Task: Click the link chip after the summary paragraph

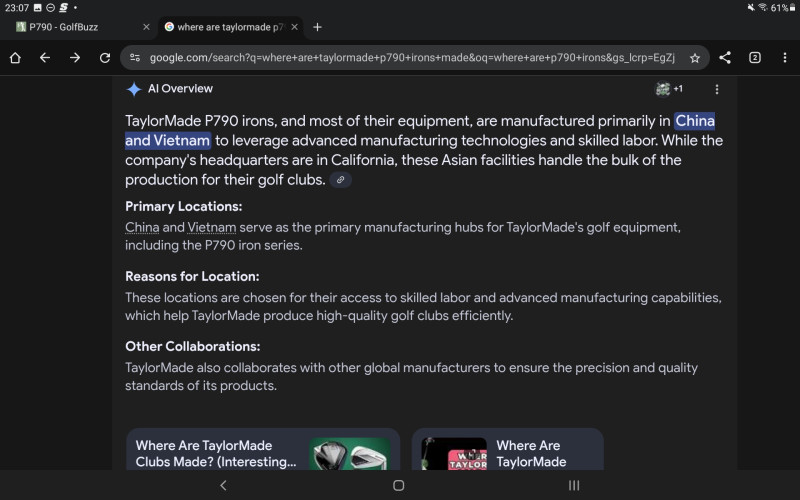Action: (341, 180)
